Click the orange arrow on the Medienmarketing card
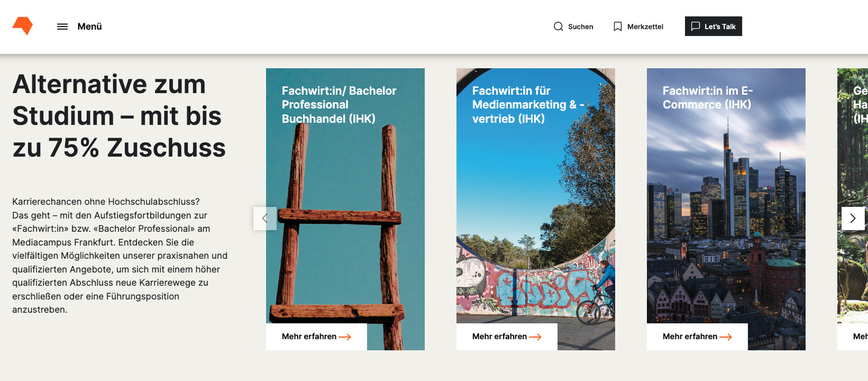Screen dimensions: 868x381 (535, 337)
